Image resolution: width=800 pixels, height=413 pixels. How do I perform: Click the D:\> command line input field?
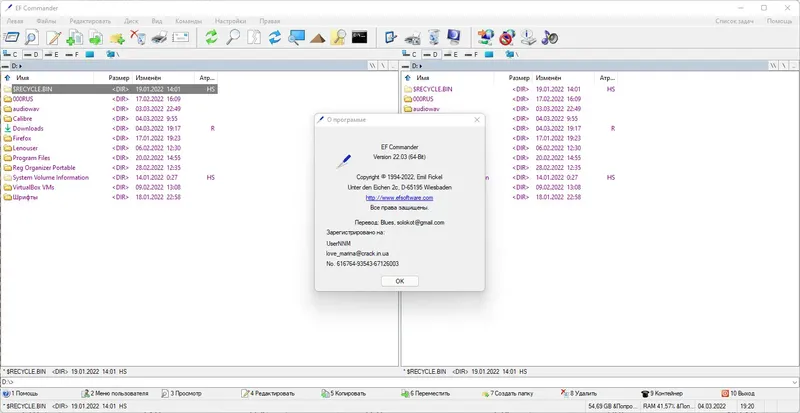(x=400, y=382)
